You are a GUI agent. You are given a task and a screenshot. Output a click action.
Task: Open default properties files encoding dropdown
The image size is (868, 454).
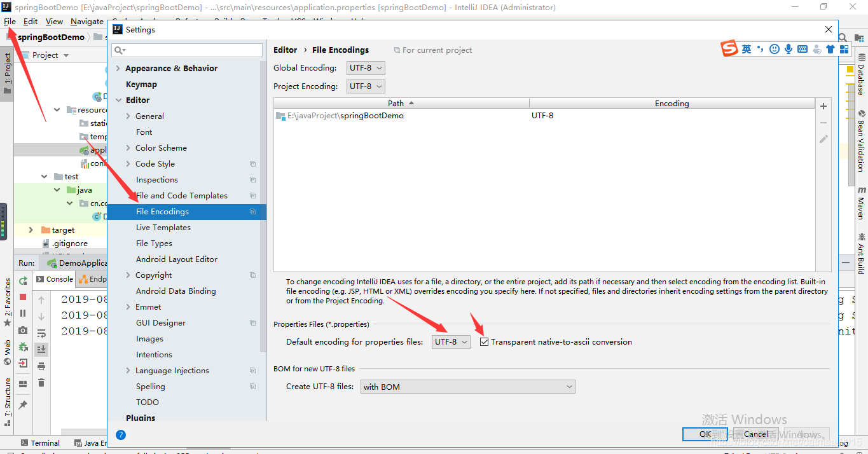(451, 342)
